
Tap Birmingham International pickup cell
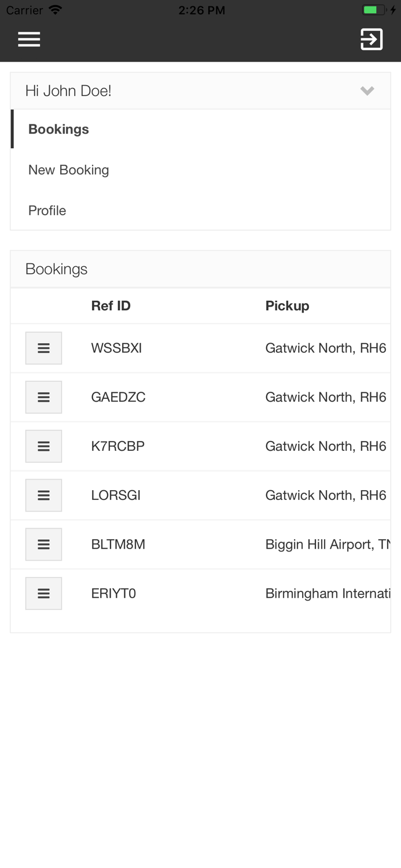327,594
